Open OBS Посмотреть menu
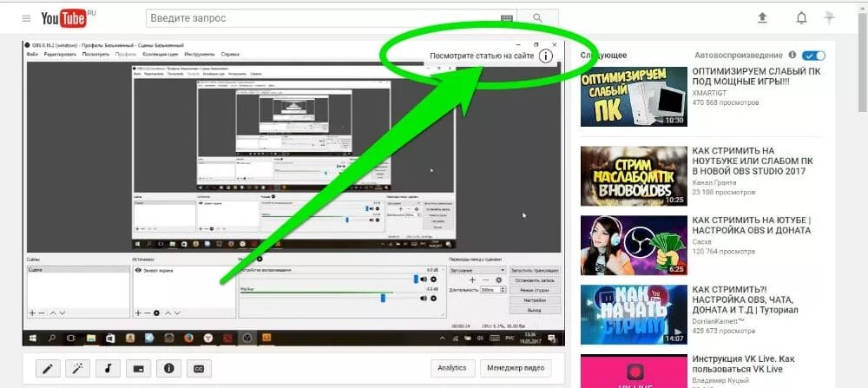 pos(95,54)
